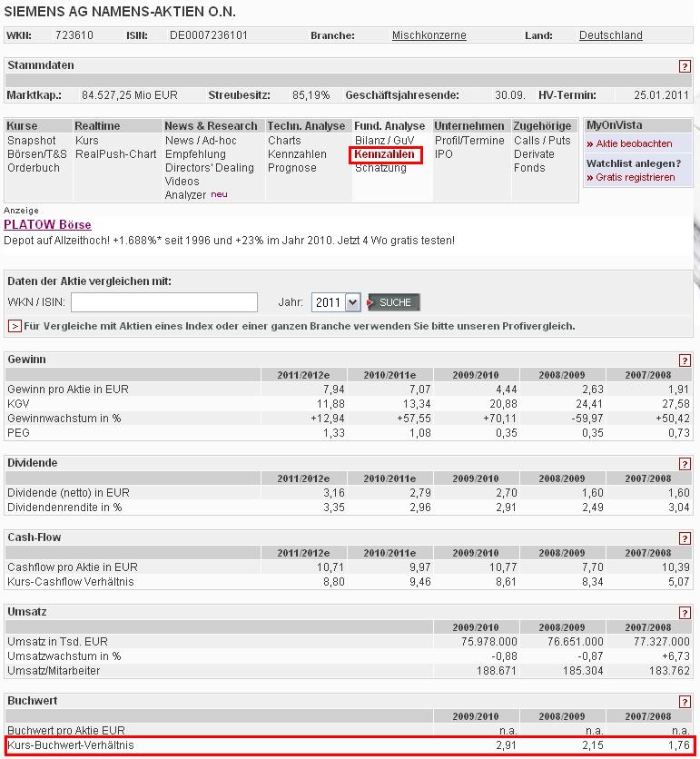The height and width of the screenshot is (759, 700).
Task: Click the Cashflow pro Aktie value 10,71
Action: click(330, 567)
